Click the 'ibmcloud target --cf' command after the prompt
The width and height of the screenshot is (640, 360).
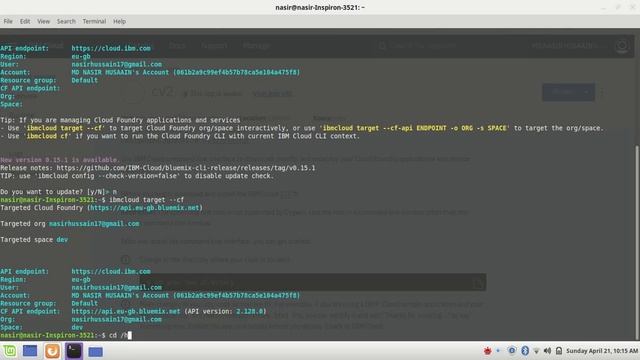tap(147, 200)
